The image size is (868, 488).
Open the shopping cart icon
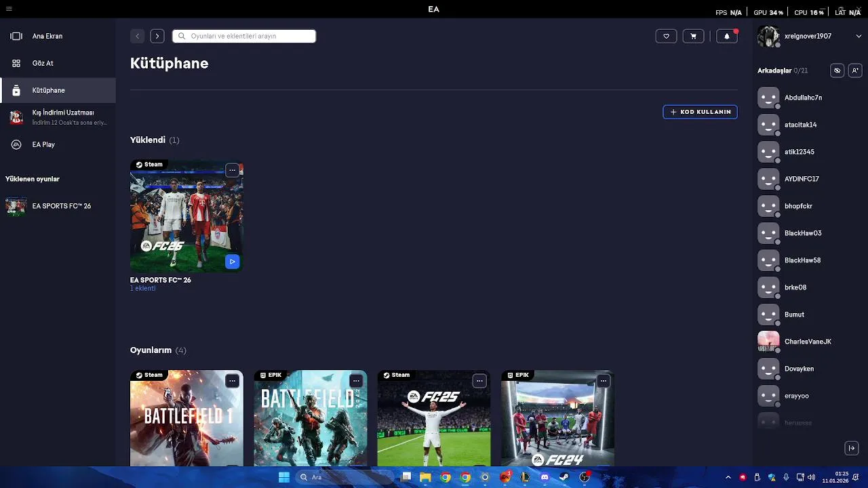point(693,36)
